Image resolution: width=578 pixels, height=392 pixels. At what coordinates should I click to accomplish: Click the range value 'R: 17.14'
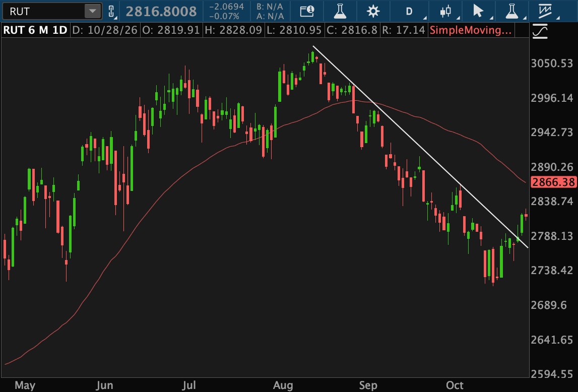point(404,30)
